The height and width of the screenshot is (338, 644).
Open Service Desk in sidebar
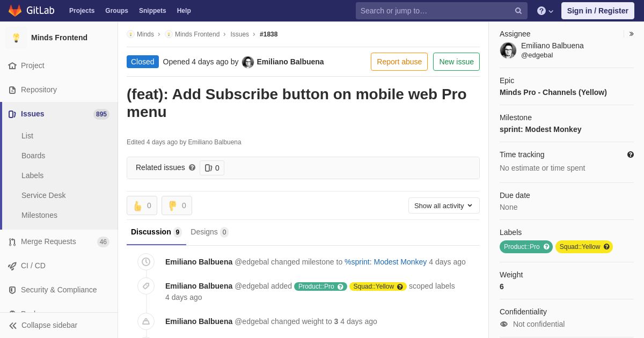pos(43,195)
